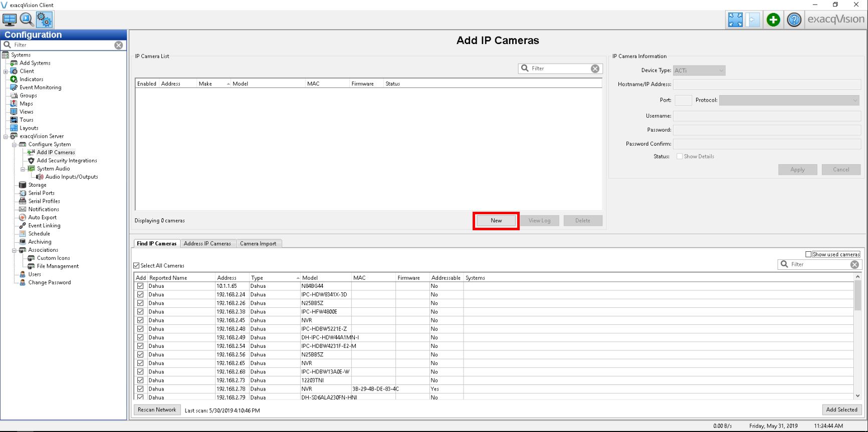Uncheck Add box for 10.1.1.65
868x432 pixels.
[140, 286]
